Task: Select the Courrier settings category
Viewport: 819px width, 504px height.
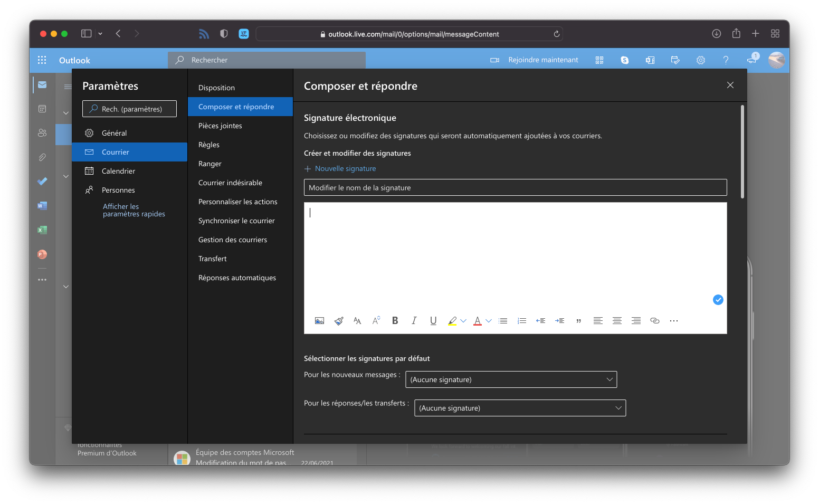Action: pos(129,152)
